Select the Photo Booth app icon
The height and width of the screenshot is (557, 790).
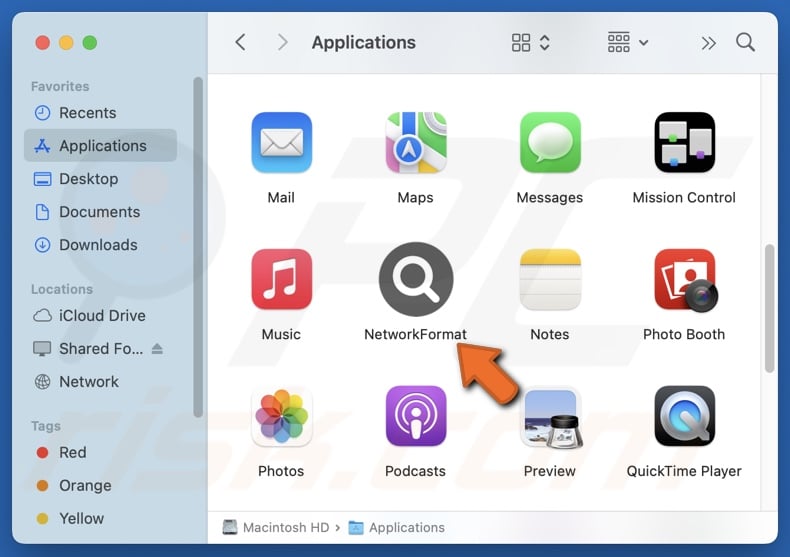(x=685, y=280)
